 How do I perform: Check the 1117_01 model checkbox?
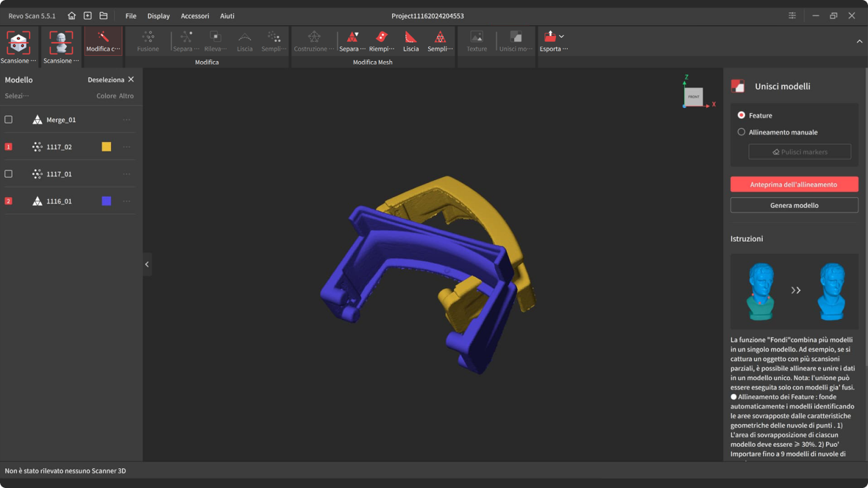pos(9,174)
